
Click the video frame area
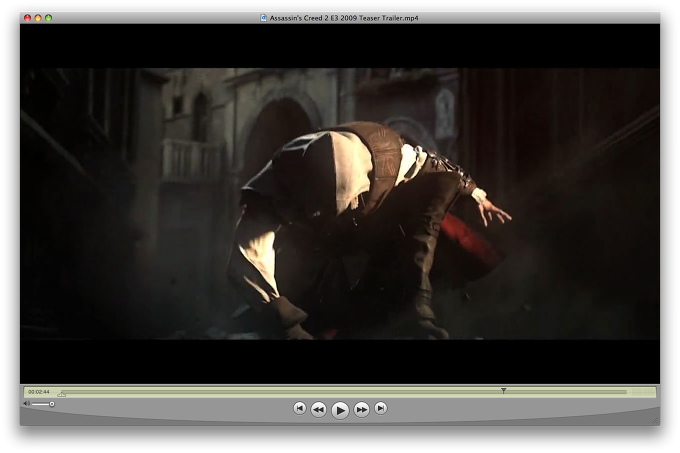coord(340,204)
